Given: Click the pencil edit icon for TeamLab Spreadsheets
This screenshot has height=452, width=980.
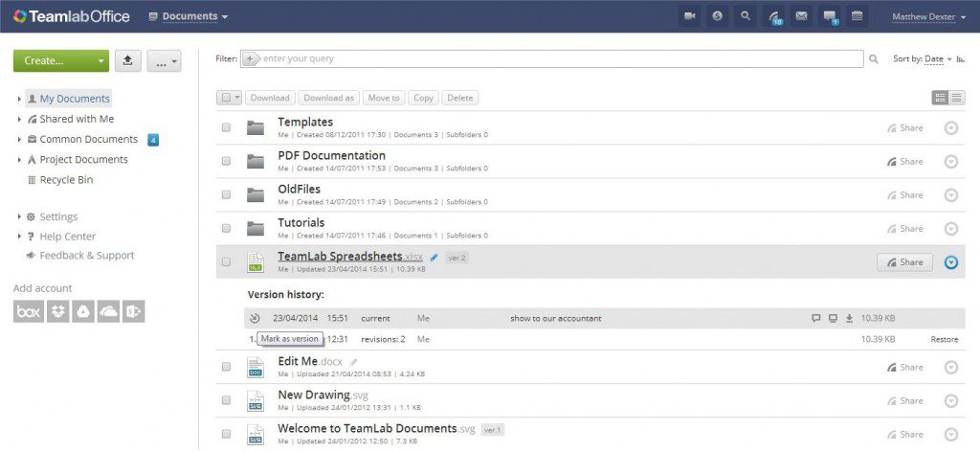Looking at the screenshot, I should point(434,257).
